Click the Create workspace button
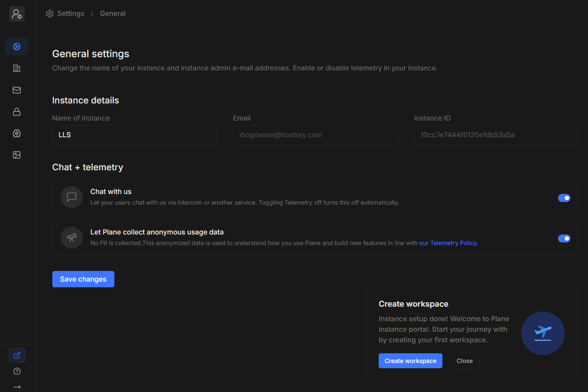 pos(410,361)
